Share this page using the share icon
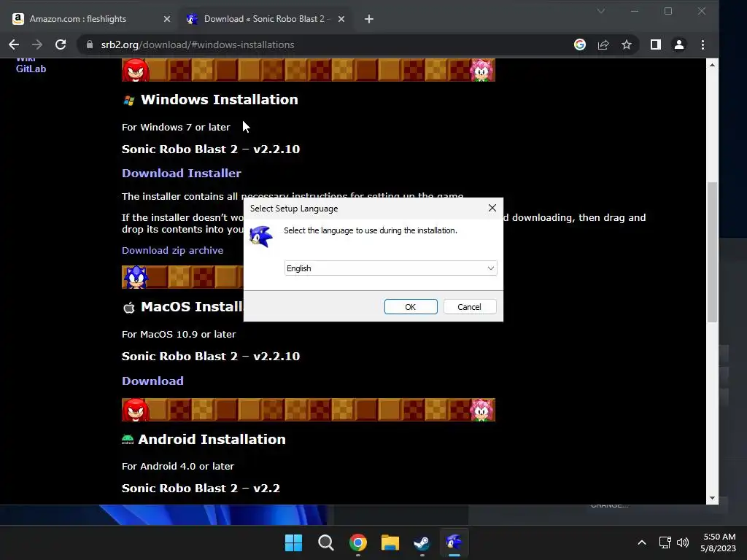 603,44
